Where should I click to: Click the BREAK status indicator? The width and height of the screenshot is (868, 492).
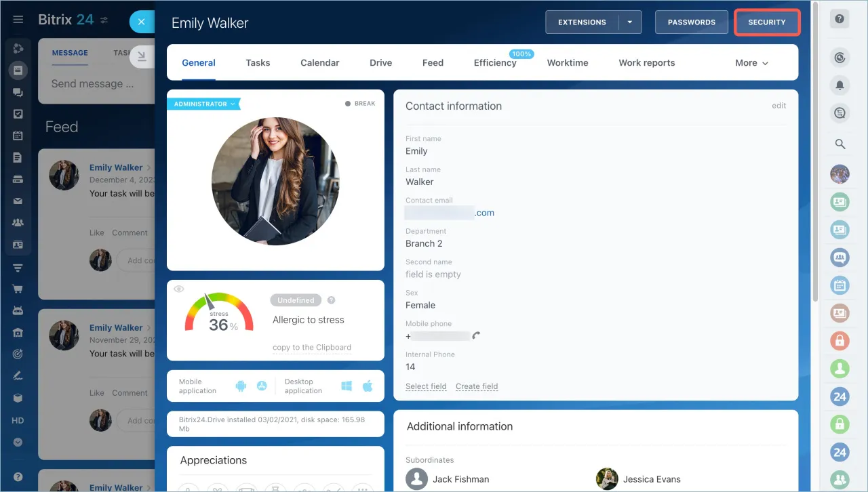(x=360, y=104)
